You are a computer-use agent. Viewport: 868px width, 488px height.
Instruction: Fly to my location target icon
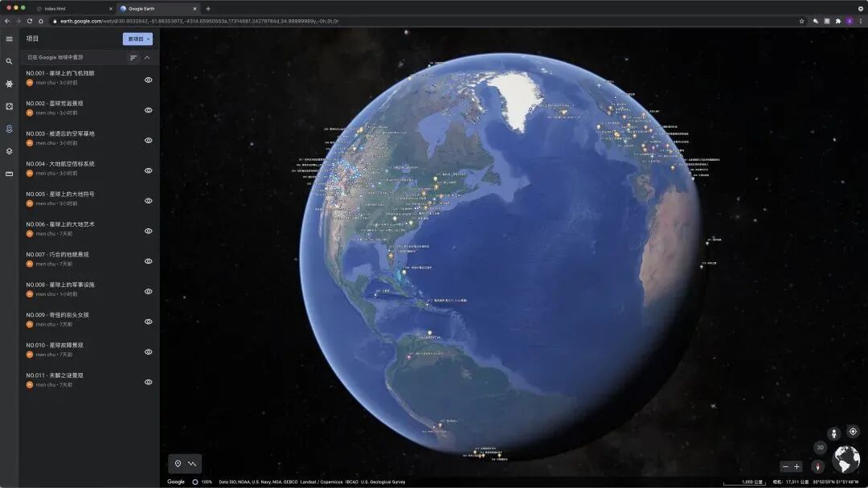point(853,432)
